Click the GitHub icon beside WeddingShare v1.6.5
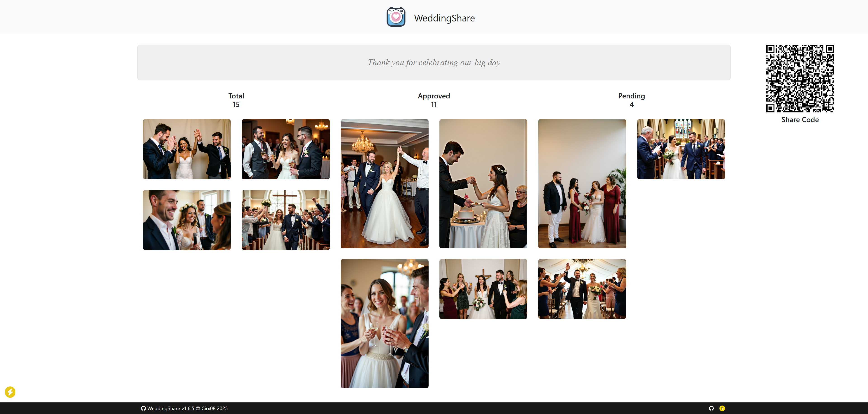The image size is (868, 414). pyautogui.click(x=143, y=408)
